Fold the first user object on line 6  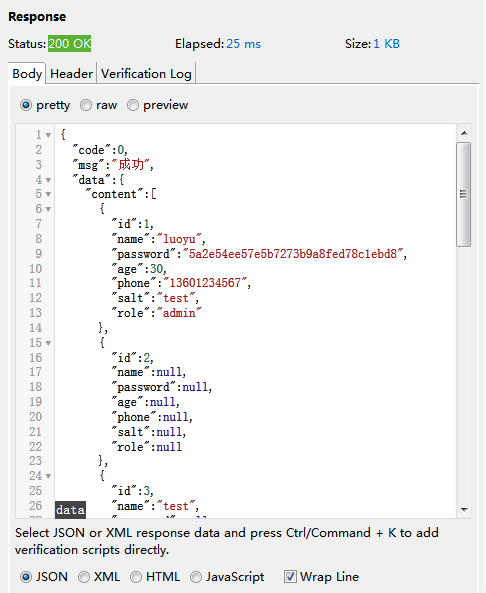pyautogui.click(x=48, y=209)
